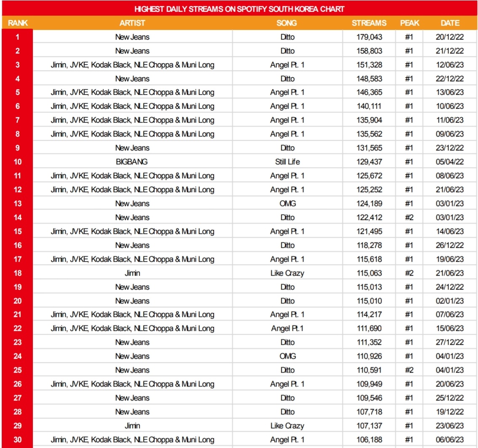Viewport: 478px width, 448px height.
Task: Click the stream count 115,063
Action: [x=369, y=273]
